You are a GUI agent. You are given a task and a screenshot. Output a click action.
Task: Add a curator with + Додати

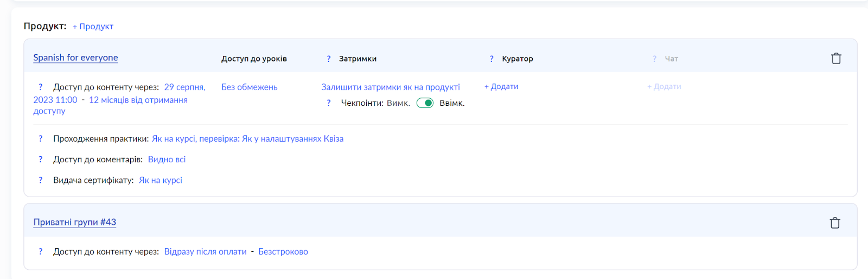coord(501,87)
